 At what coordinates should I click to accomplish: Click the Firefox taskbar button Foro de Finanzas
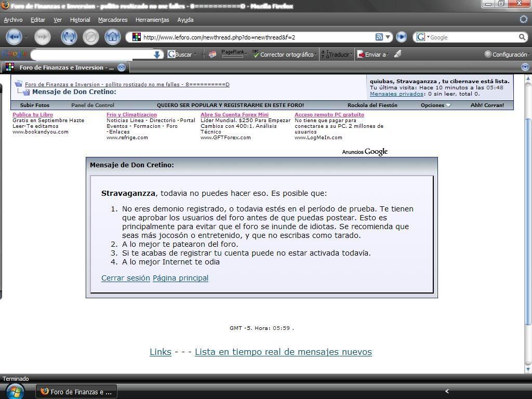tap(76, 392)
